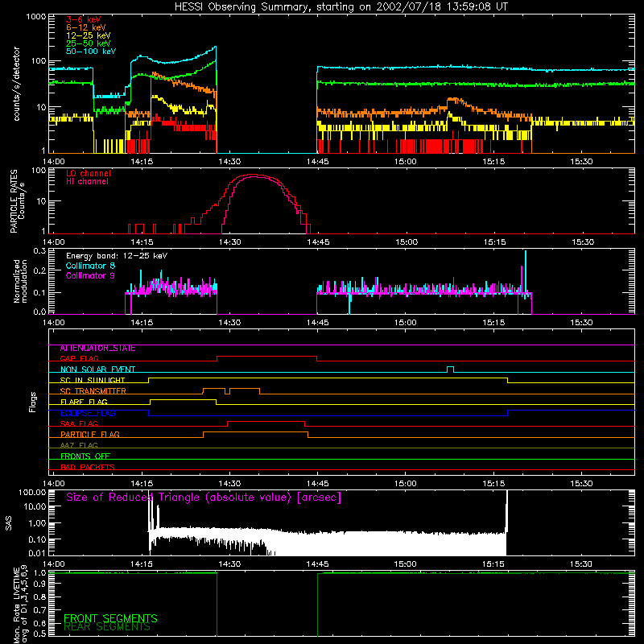The height and width of the screenshot is (644, 644).
Task: Click the PARTICLE_FLAG label
Action: pos(90,435)
